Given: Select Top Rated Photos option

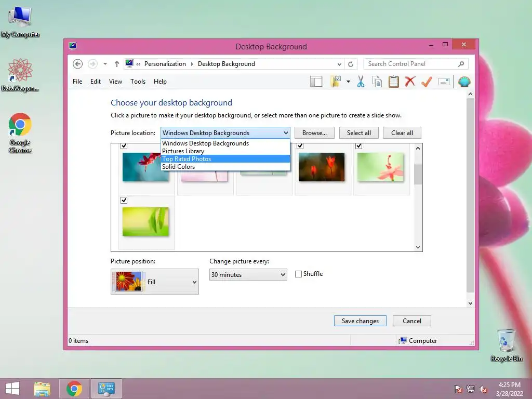Looking at the screenshot, I should pyautogui.click(x=225, y=159).
